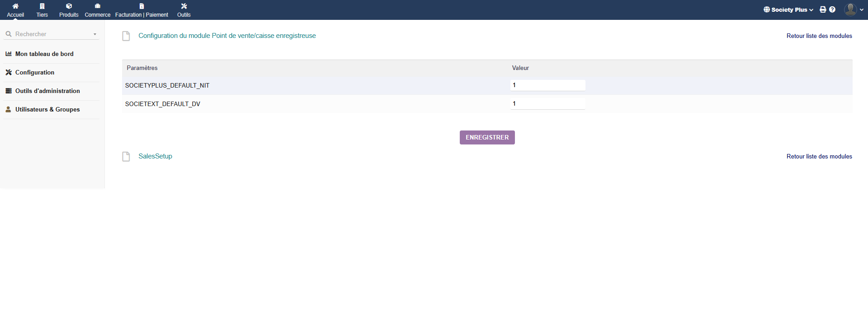Click the printer icon in the header

pos(823,9)
